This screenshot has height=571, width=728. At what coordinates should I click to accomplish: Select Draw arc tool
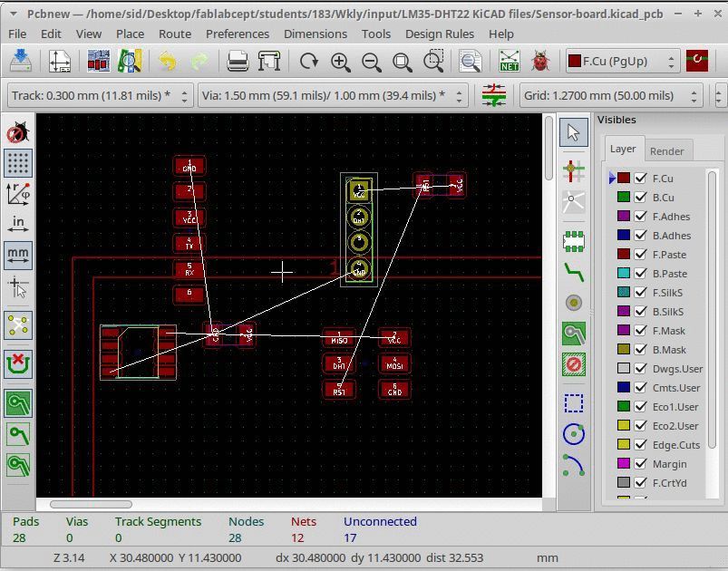(574, 465)
